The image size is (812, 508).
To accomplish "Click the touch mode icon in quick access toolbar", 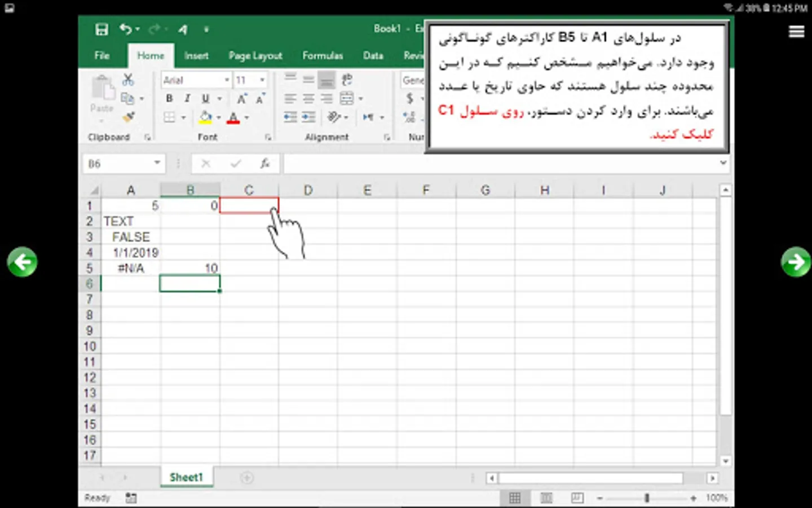I will (x=183, y=29).
